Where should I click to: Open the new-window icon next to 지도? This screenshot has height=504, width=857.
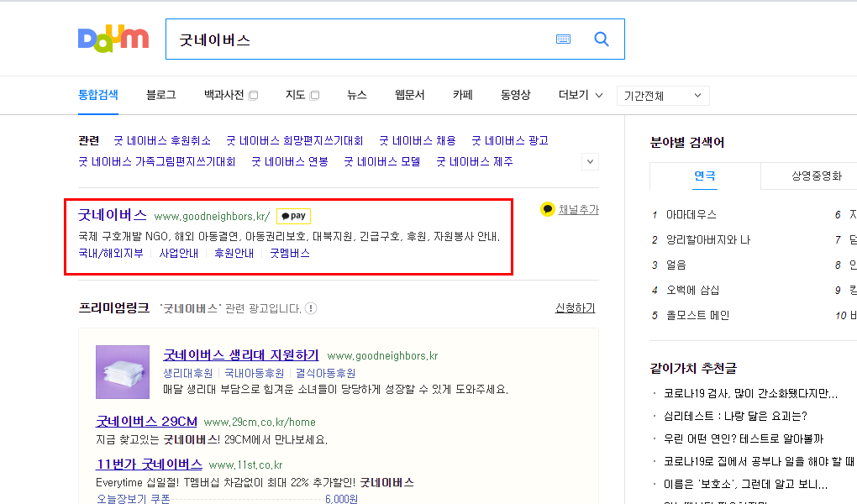pos(314,96)
